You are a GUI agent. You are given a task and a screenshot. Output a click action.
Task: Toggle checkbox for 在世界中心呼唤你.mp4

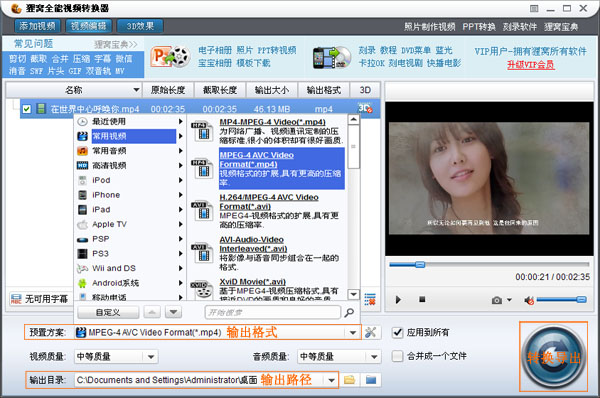coord(26,109)
